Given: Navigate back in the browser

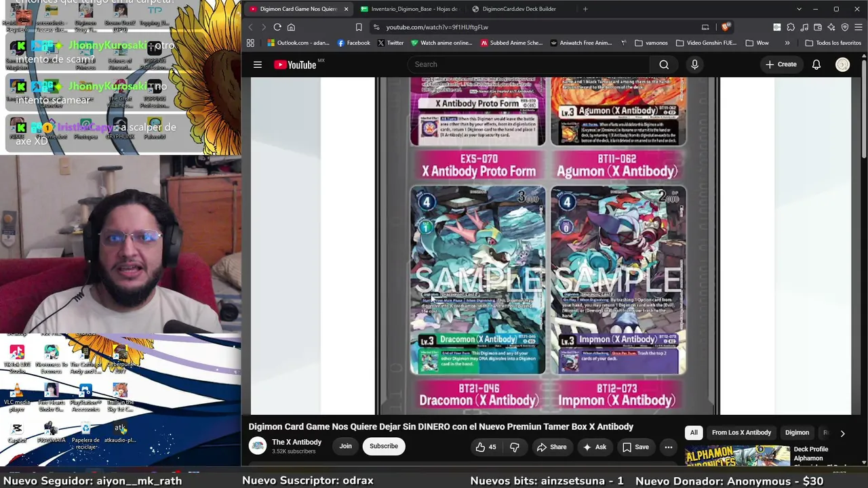Looking at the screenshot, I should pos(250,27).
